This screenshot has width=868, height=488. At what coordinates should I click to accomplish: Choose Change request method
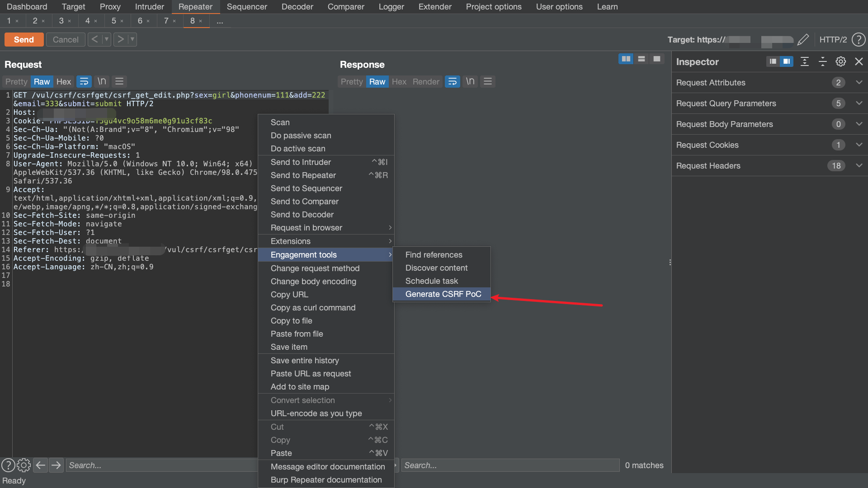326,268
